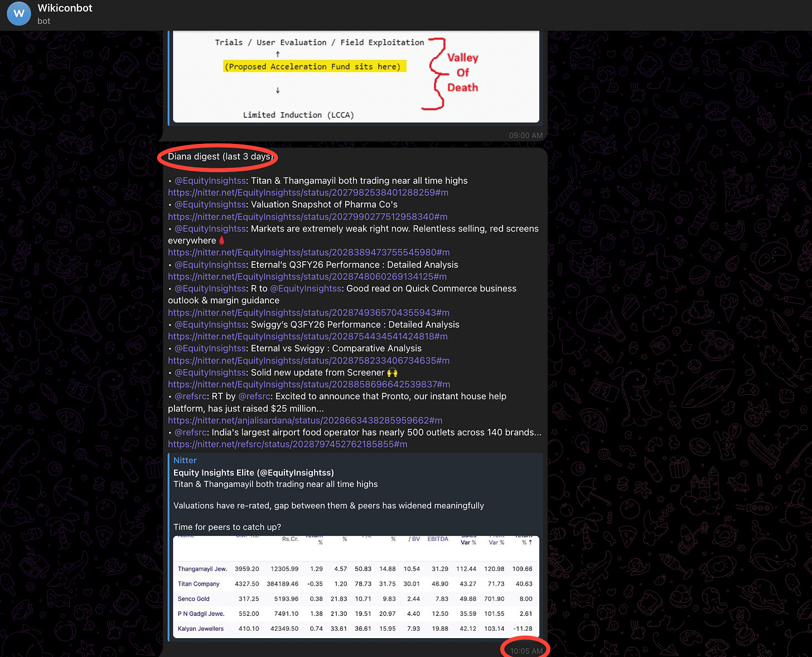This screenshot has height=657, width=812.
Task: Click 'Kalyan Jewellers' row in table
Action: click(356, 629)
